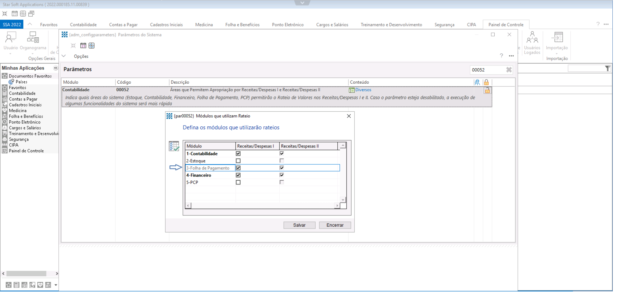This screenshot has height=301, width=644.
Task: Click the cascade windows icon in the top toolbar
Action: tap(31, 14)
